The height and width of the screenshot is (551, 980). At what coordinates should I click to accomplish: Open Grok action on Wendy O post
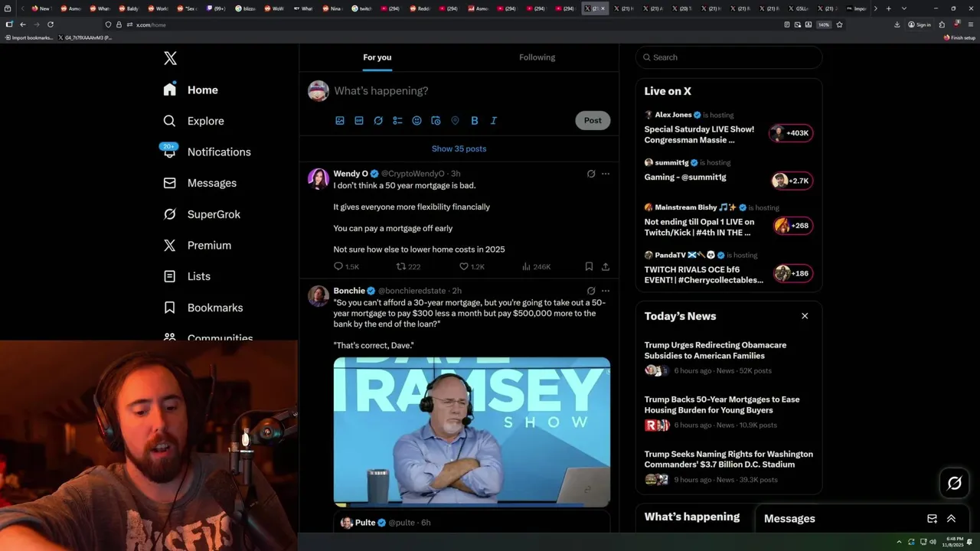[591, 174]
